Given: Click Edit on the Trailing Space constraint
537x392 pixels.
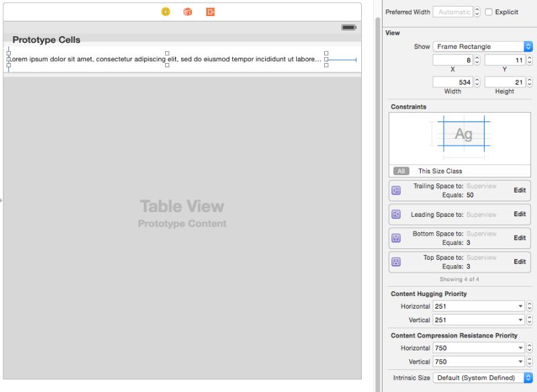Looking at the screenshot, I should (x=519, y=190).
